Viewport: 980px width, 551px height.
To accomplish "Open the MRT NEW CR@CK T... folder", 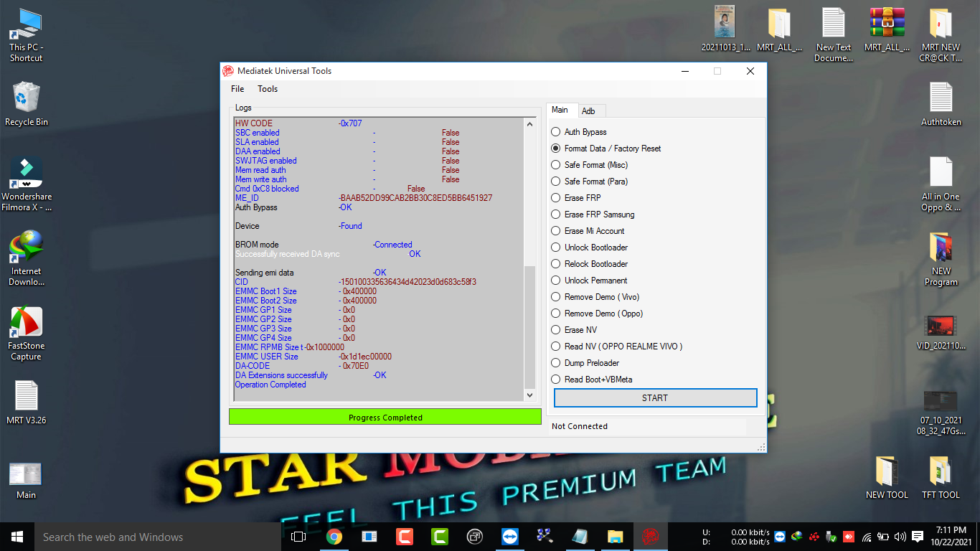I will pos(941,34).
